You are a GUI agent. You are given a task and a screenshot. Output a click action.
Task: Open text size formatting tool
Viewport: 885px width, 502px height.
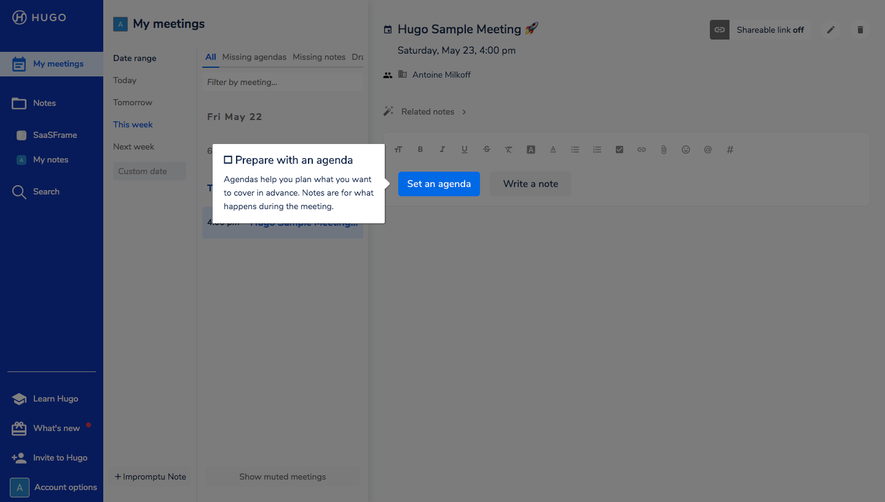(x=398, y=150)
